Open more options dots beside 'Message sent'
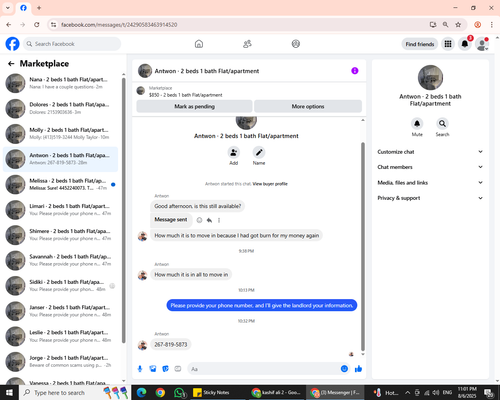The width and height of the screenshot is (500, 400). [x=219, y=220]
